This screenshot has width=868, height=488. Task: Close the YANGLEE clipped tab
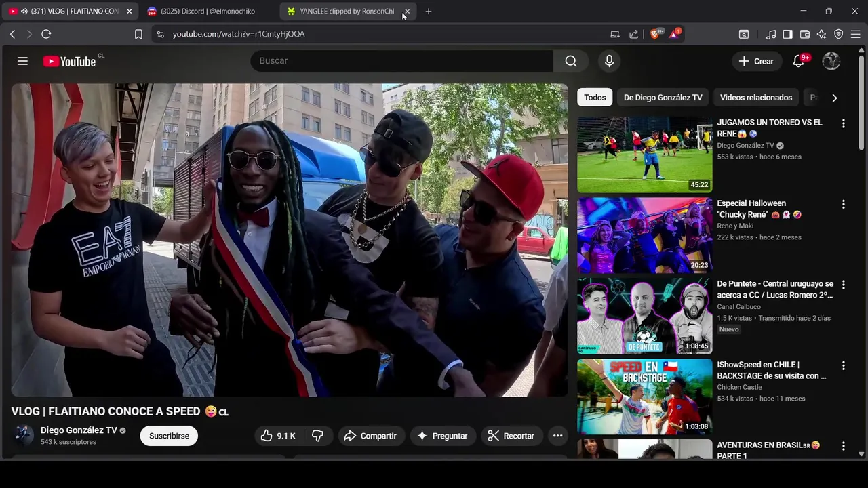click(x=407, y=12)
